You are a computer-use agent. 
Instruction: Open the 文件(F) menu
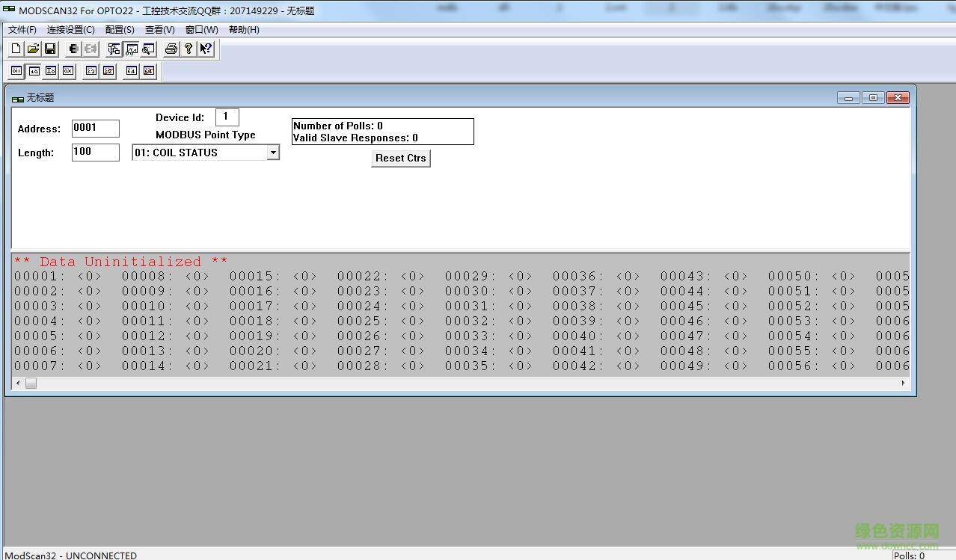point(22,30)
